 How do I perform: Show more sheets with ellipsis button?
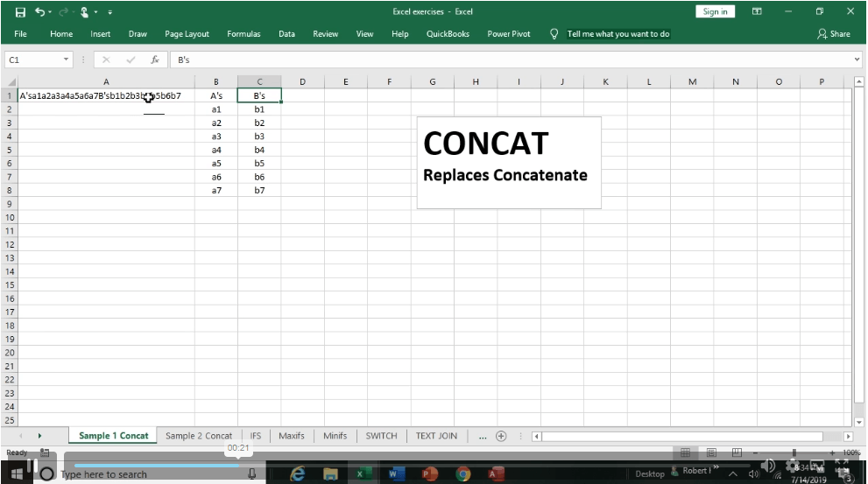(x=483, y=437)
